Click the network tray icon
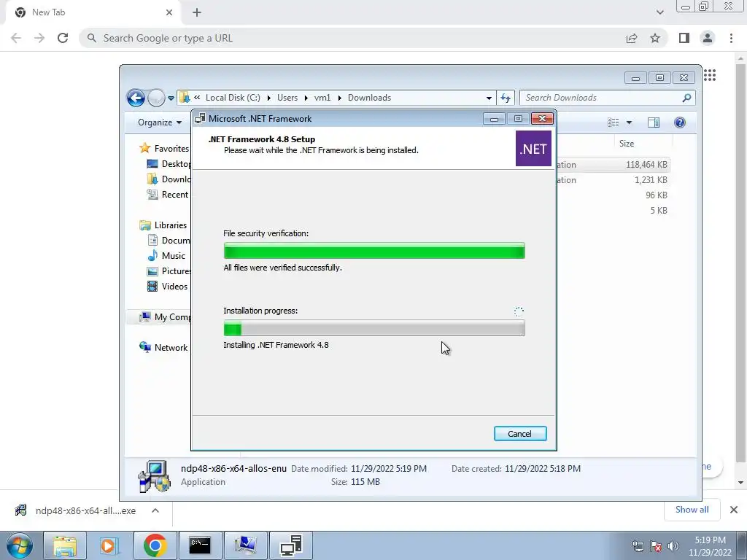 point(638,546)
